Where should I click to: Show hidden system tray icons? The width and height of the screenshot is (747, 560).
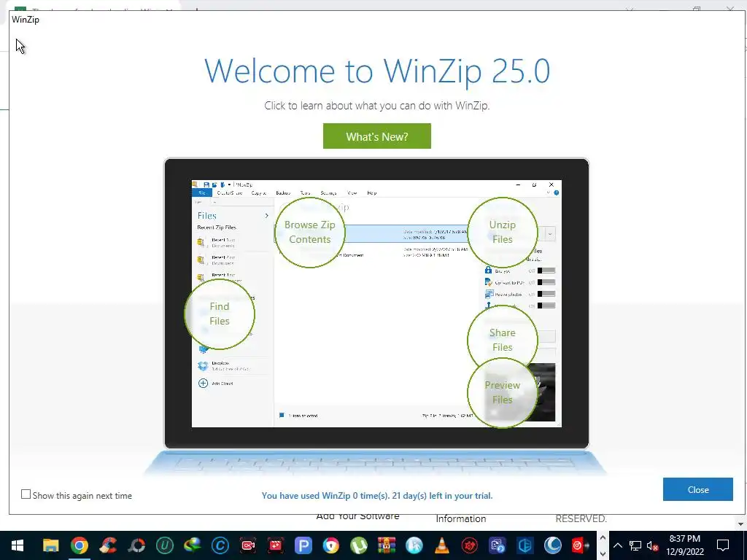tap(618, 545)
